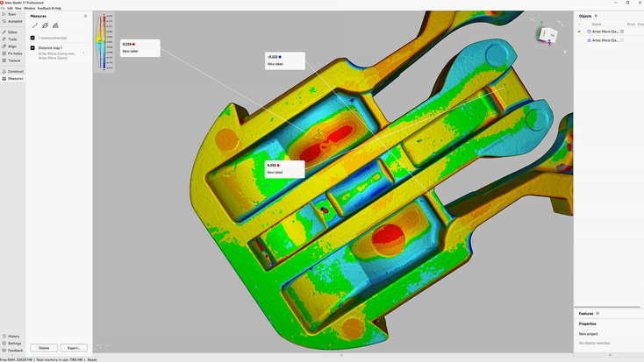The width and height of the screenshot is (644, 362).
Task: Launch Autopilot from the sidebar
Action: (12, 21)
